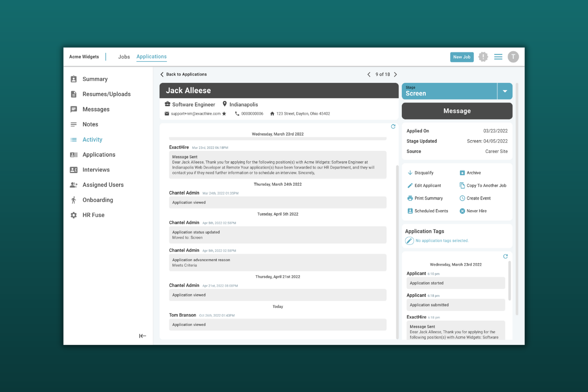This screenshot has width=588, height=392.
Task: Toggle the star next to the email
Action: 223,113
